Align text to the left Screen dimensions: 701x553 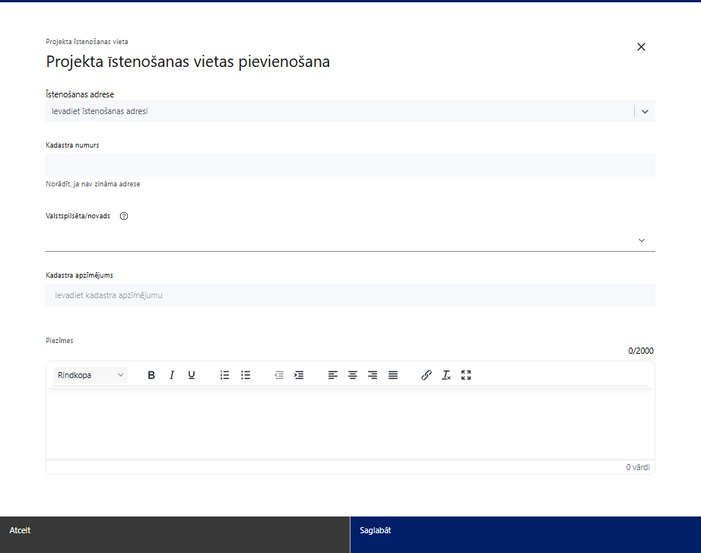point(333,375)
